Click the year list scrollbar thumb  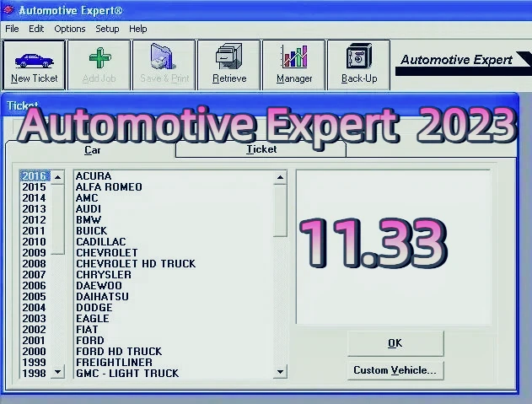click(x=57, y=219)
